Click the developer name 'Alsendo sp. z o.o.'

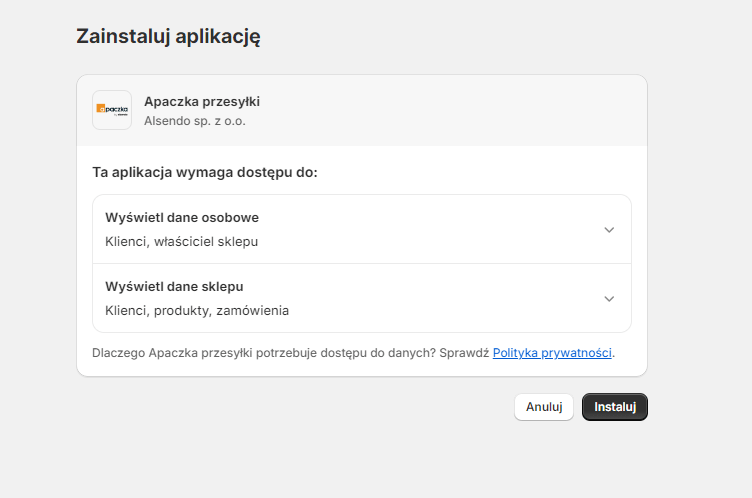coord(195,121)
